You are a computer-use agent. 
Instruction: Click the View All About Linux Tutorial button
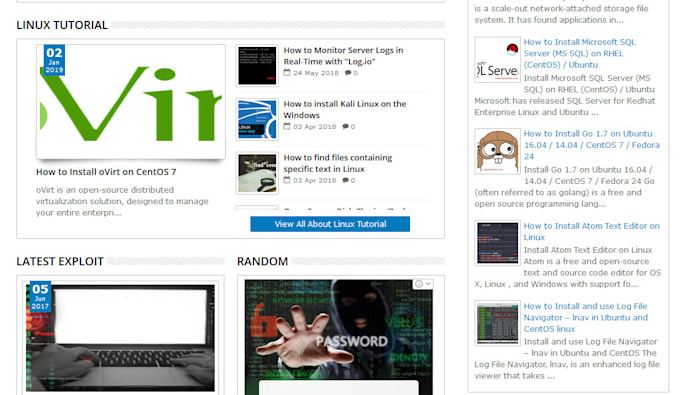click(x=330, y=224)
